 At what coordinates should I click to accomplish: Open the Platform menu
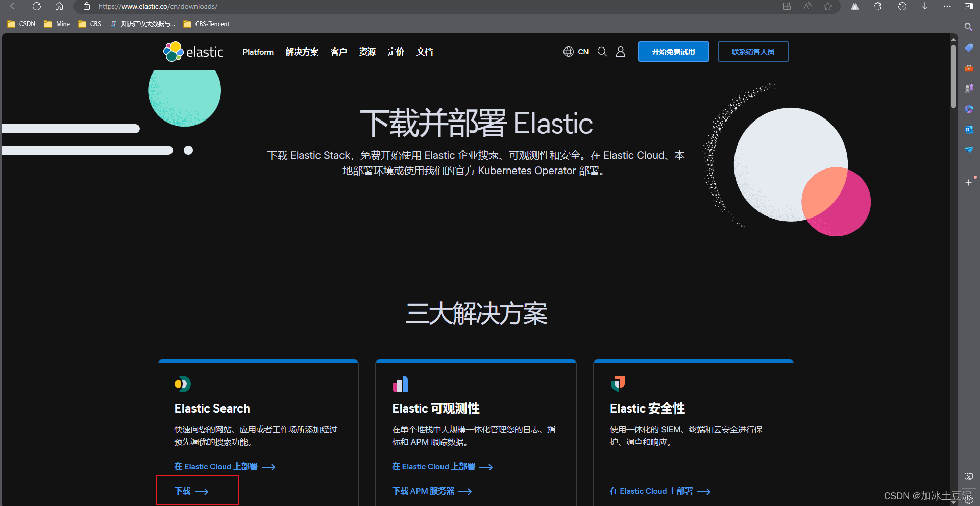click(258, 52)
